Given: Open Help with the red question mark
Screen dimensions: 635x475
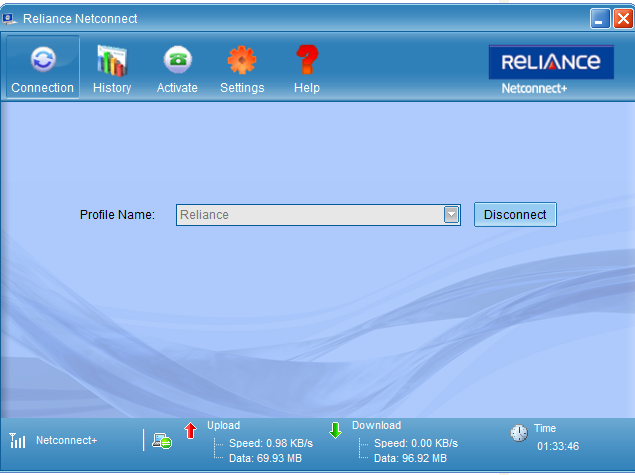Looking at the screenshot, I should 307,60.
